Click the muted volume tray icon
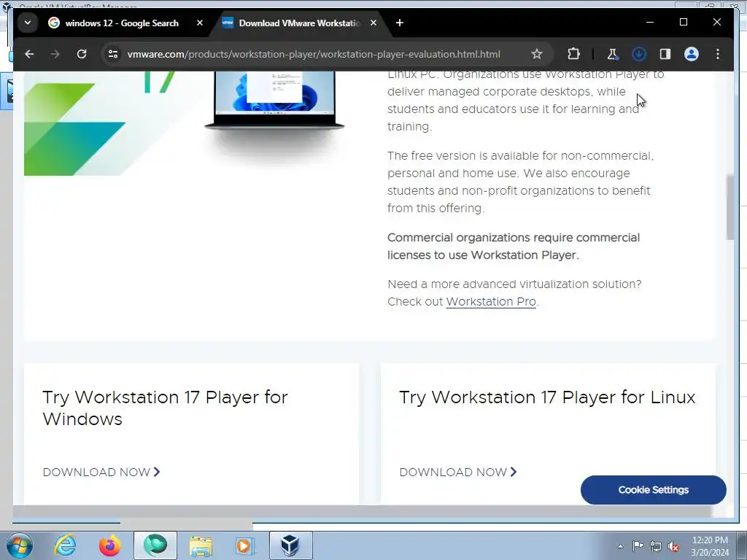 coord(673,546)
